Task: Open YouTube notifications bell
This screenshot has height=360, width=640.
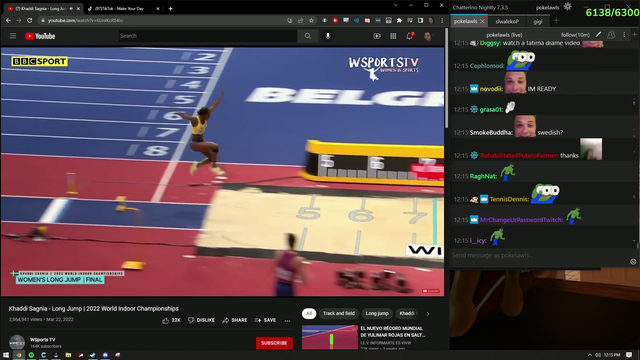Action: (x=409, y=36)
